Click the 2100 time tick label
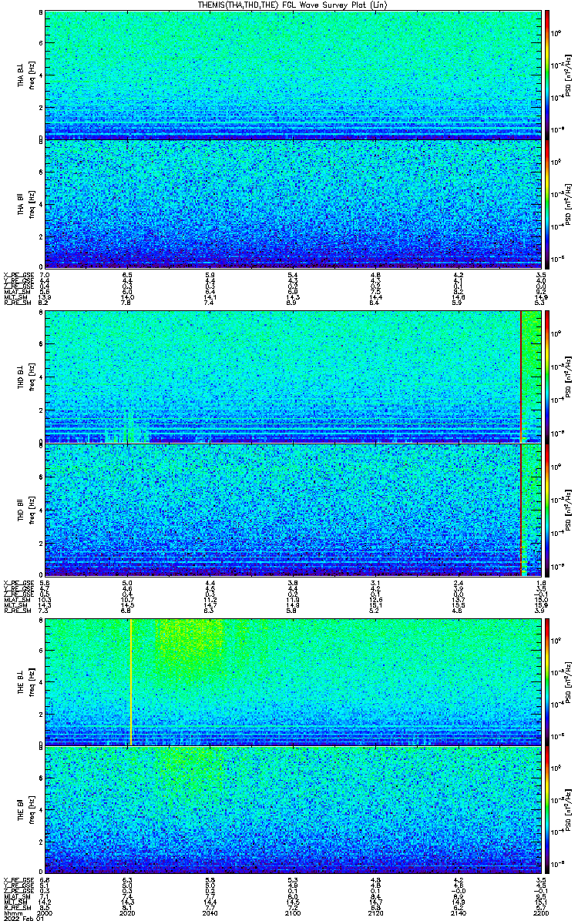 click(x=292, y=913)
